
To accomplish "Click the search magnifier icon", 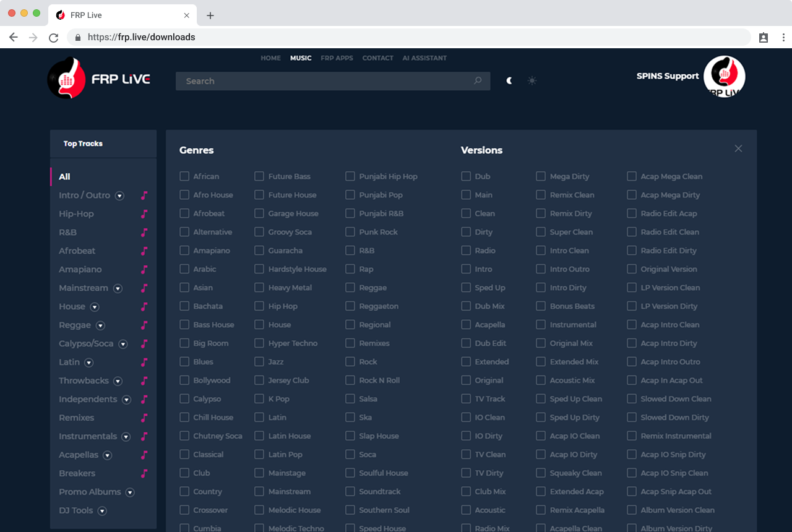I will click(x=478, y=81).
